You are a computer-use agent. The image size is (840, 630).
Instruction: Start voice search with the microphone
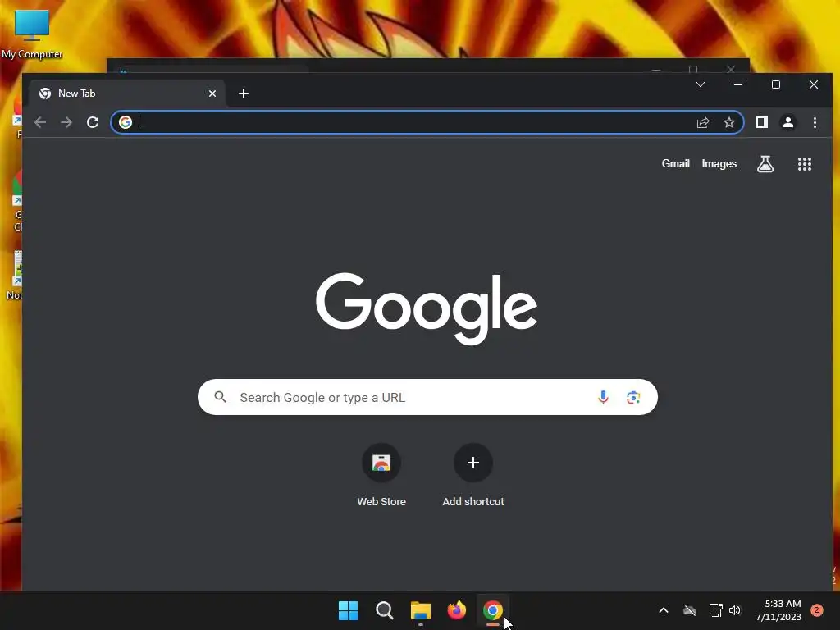(x=603, y=398)
